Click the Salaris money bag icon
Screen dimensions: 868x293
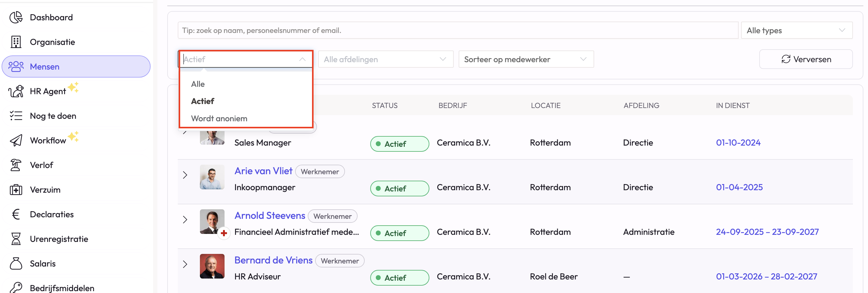[x=16, y=263]
